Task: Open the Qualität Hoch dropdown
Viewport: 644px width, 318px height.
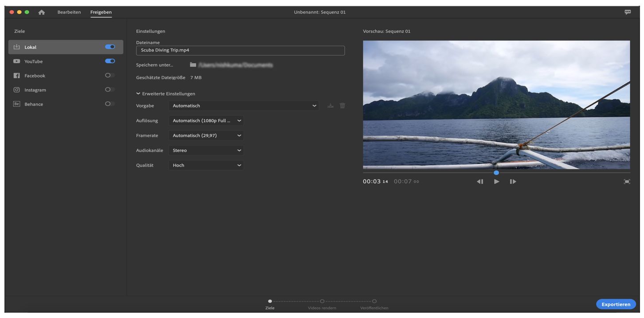Action: coord(206,165)
